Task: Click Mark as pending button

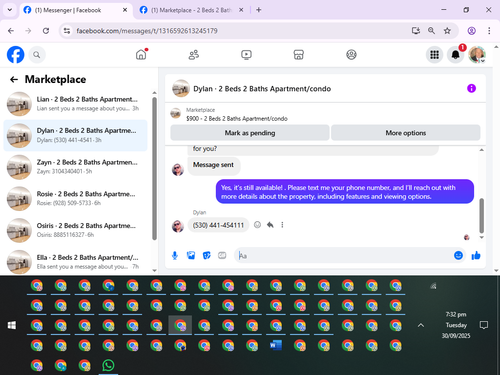Action: pyautogui.click(x=250, y=133)
